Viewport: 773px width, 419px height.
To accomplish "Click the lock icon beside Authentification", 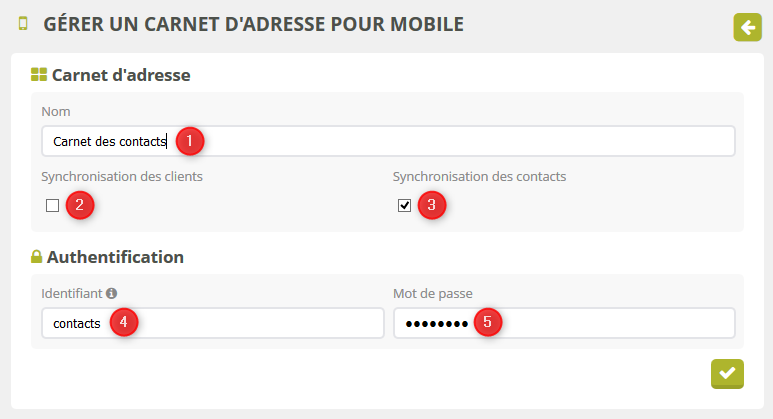I will (x=37, y=257).
